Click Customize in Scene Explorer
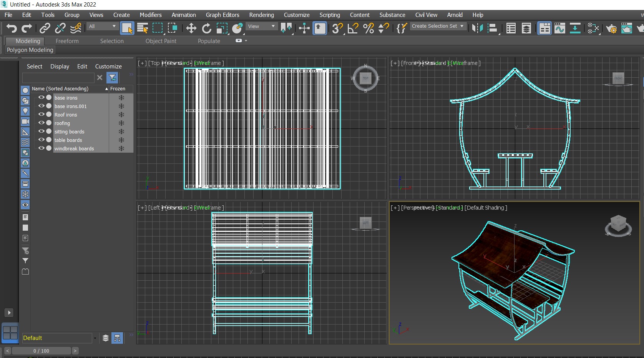Viewport: 644px width, 358px height. click(x=108, y=67)
